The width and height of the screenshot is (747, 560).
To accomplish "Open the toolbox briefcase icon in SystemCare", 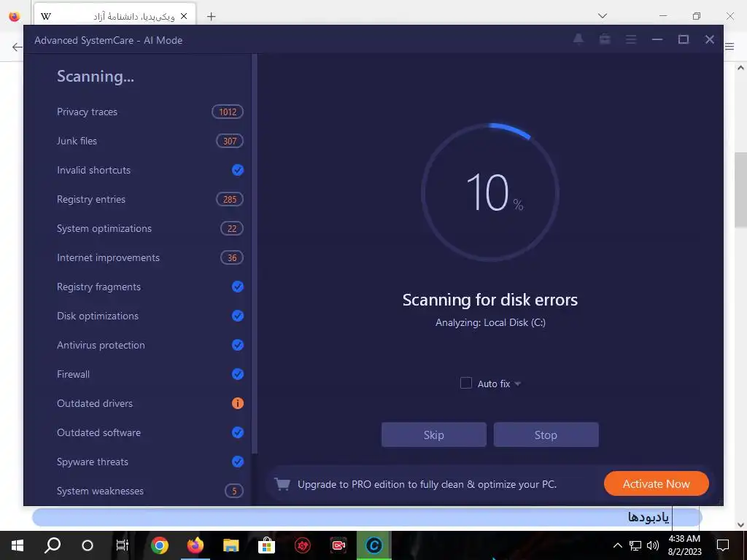I will tap(605, 39).
